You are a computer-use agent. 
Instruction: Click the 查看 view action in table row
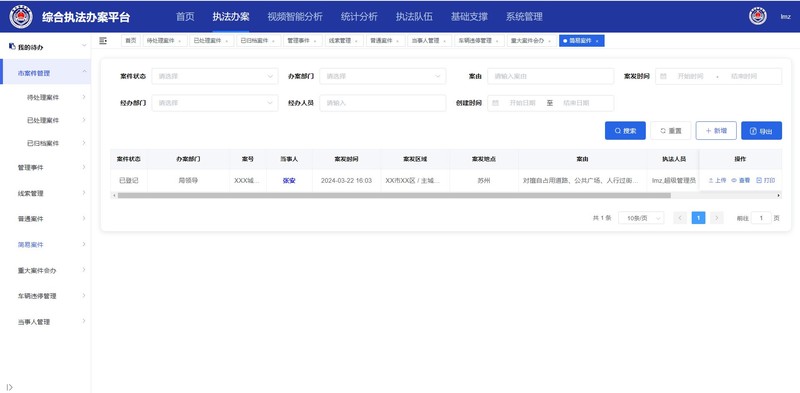[741, 181]
